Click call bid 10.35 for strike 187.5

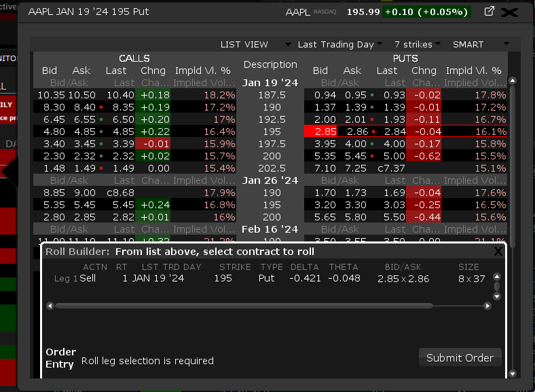coord(51,95)
